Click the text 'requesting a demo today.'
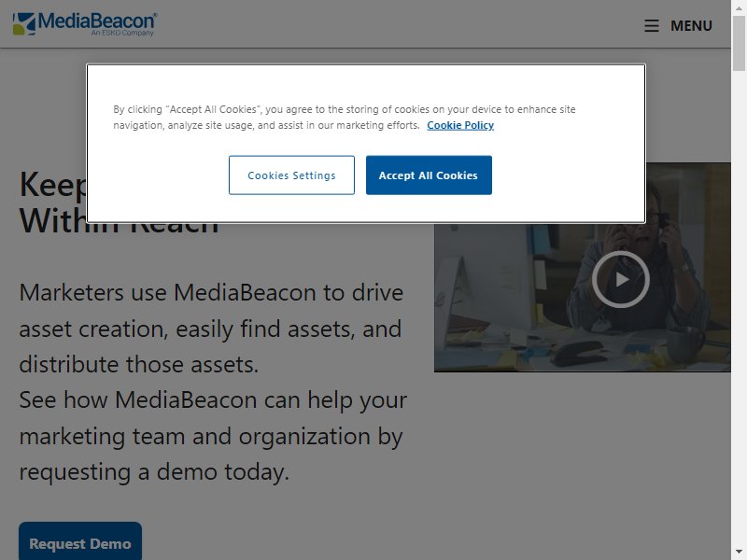This screenshot has height=560, width=747. point(154,472)
